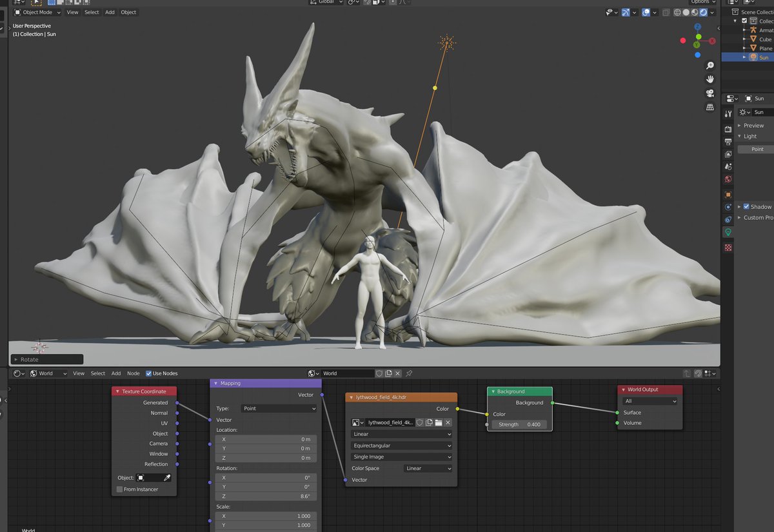Duplicate the World datablock (new copy icon)
Viewport: 774px width, 532px height.
pyautogui.click(x=388, y=373)
